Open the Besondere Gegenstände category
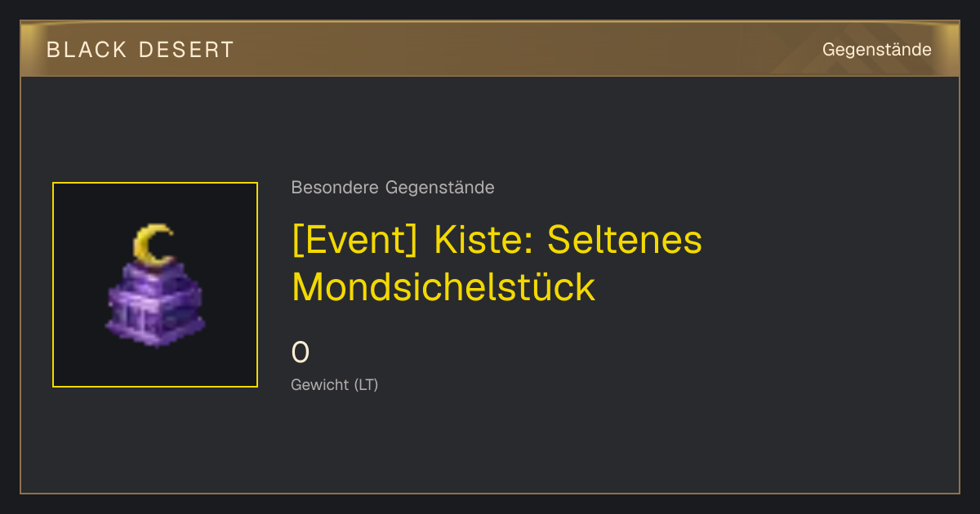 tap(393, 188)
